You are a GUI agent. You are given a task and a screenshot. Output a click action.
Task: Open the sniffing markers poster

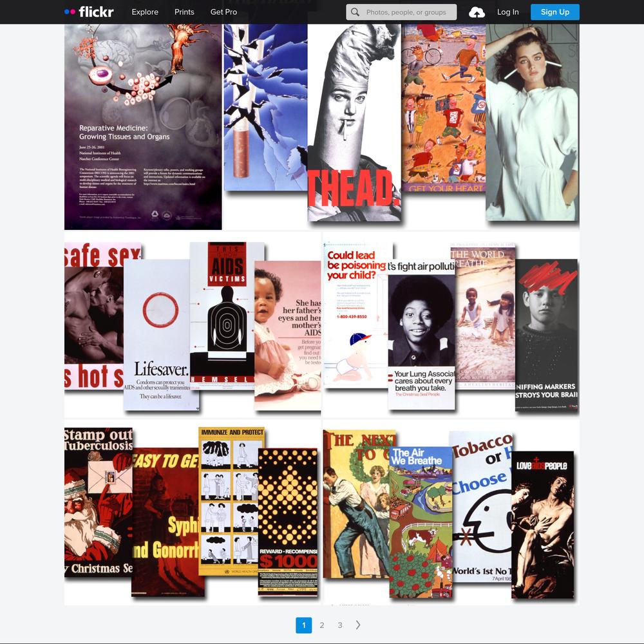coord(546,335)
